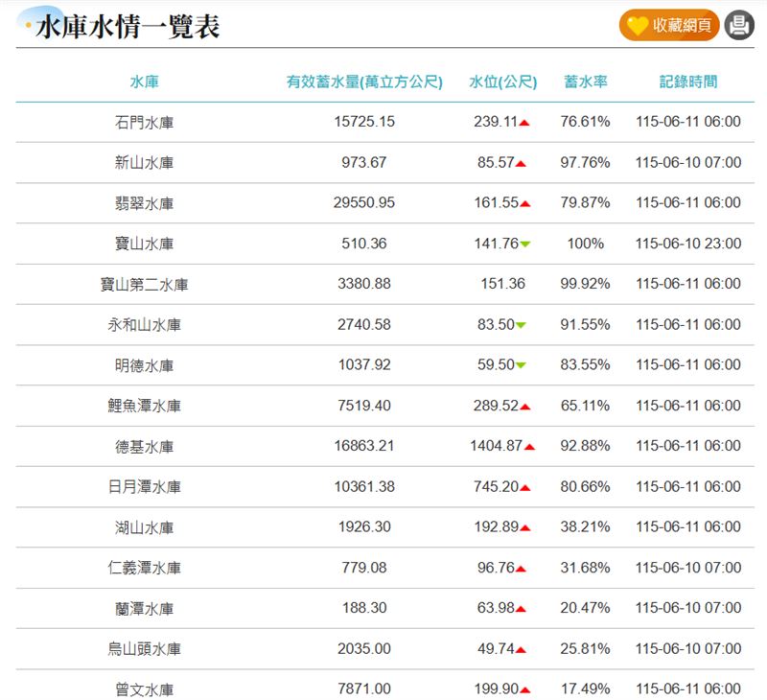The height and width of the screenshot is (700, 767).
Task: Click the red up arrow beside 199.90
Action: pos(524,690)
